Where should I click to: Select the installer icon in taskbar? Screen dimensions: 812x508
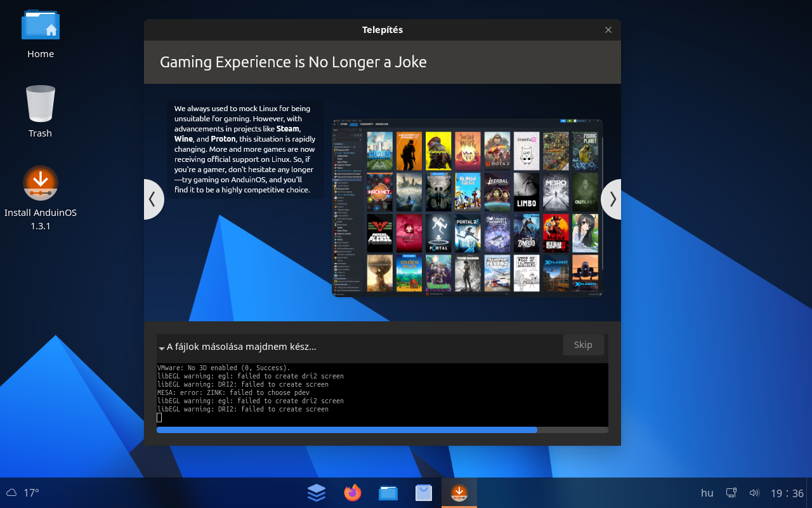click(x=459, y=493)
